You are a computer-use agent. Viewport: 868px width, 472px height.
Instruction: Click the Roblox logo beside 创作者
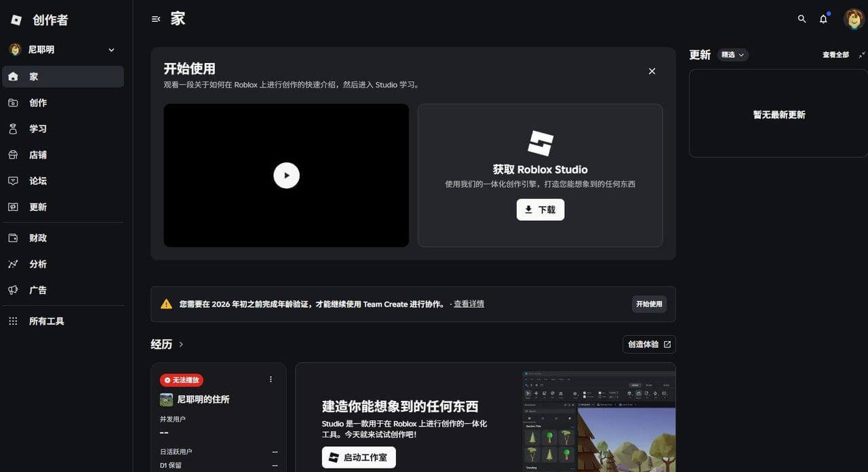(x=16, y=20)
